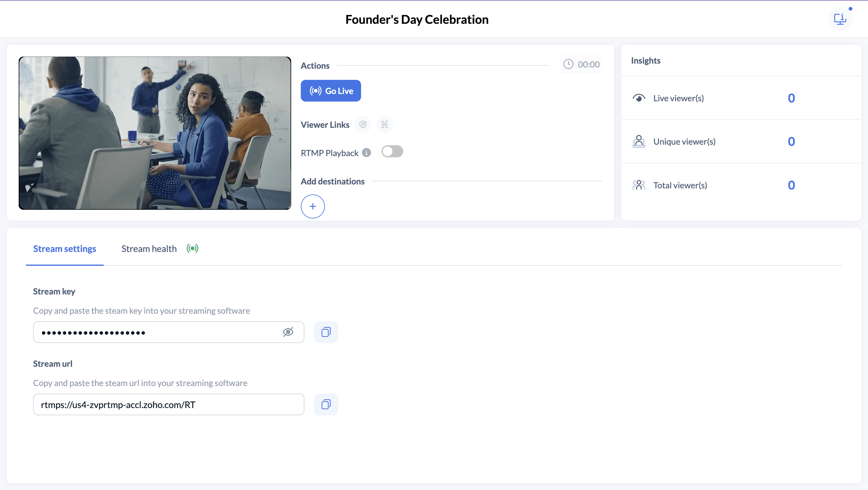
Task: Add a new destination with plus button
Action: tap(312, 206)
